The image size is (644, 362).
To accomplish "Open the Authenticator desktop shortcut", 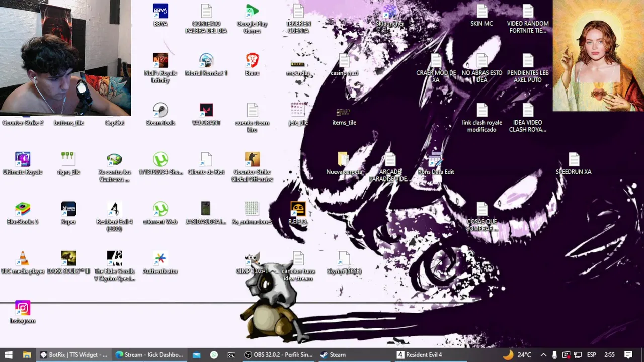I will coord(160,262).
